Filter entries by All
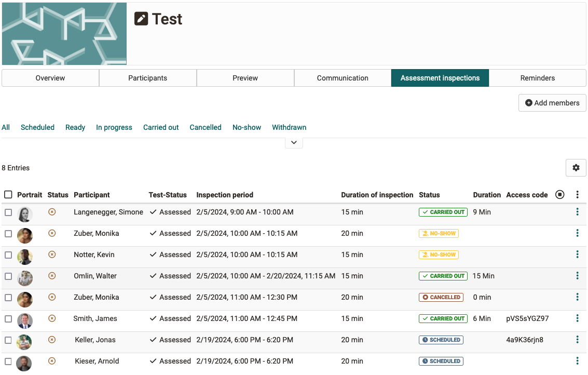Viewport: 588px width, 375px height. pos(6,127)
